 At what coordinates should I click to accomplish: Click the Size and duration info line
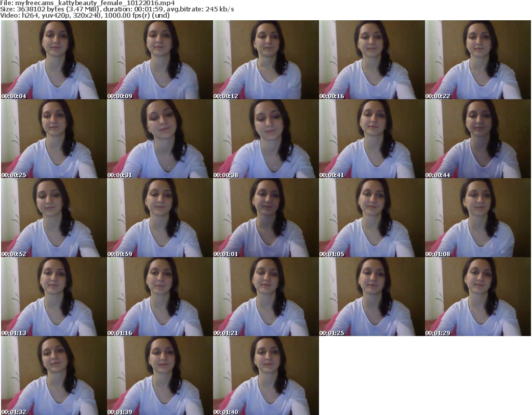pyautogui.click(x=117, y=9)
